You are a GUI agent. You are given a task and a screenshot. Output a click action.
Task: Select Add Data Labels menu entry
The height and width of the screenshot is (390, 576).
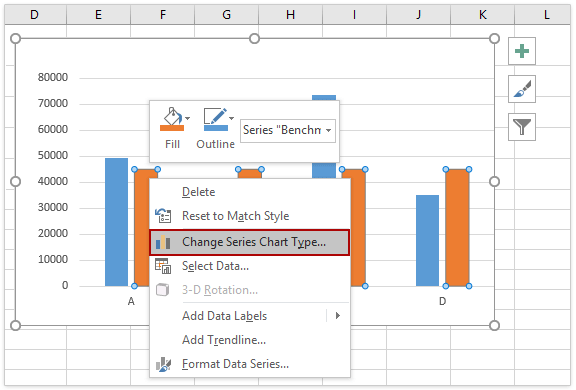pyautogui.click(x=224, y=316)
